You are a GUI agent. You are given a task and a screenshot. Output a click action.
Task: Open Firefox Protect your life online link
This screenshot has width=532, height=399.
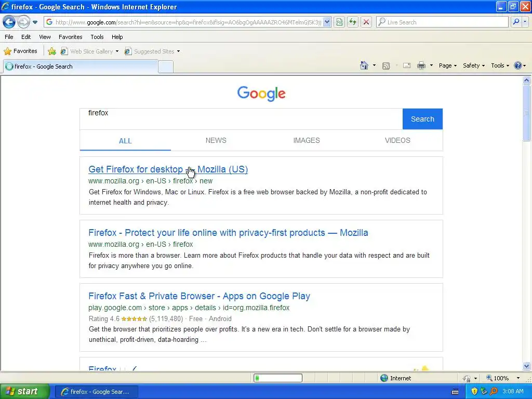[228, 233]
